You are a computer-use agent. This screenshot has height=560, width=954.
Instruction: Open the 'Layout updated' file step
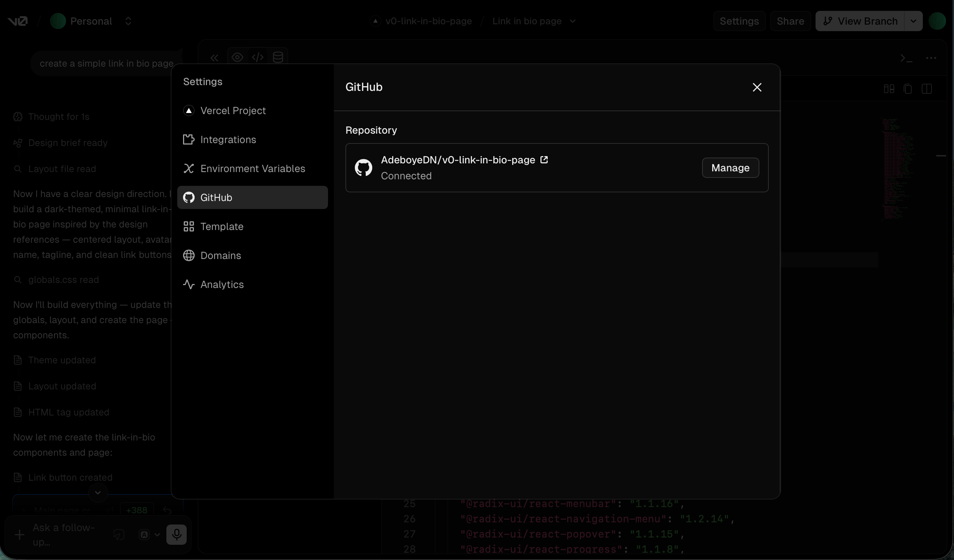(54, 386)
